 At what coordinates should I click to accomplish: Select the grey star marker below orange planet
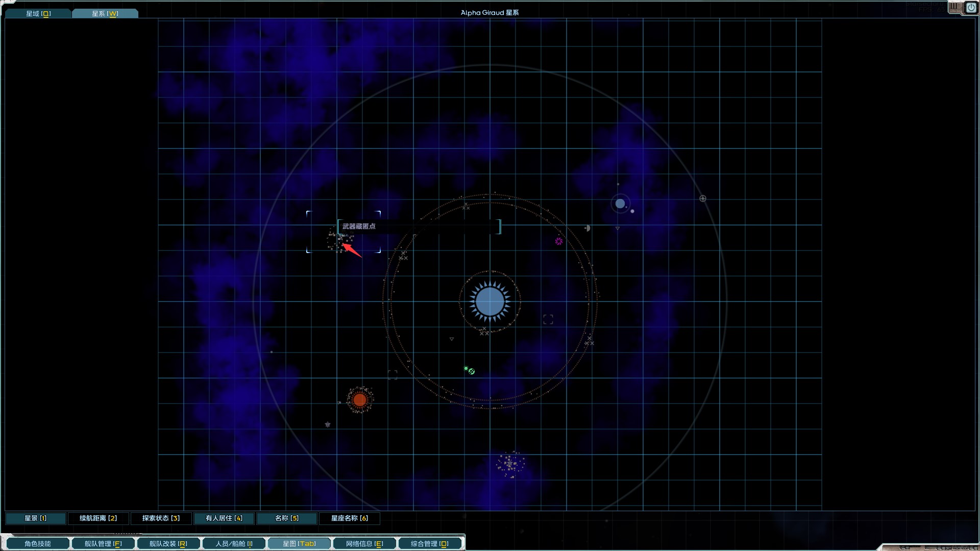(328, 424)
